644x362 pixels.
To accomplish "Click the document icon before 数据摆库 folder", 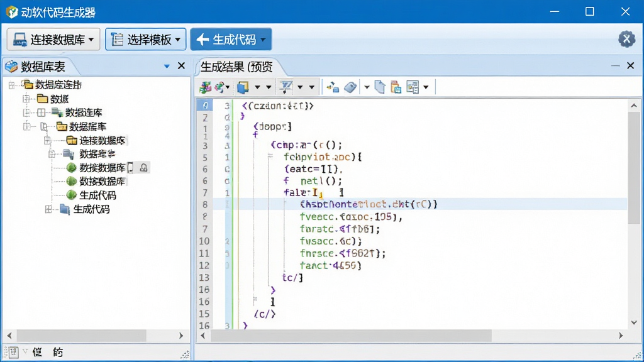I will [44, 126].
